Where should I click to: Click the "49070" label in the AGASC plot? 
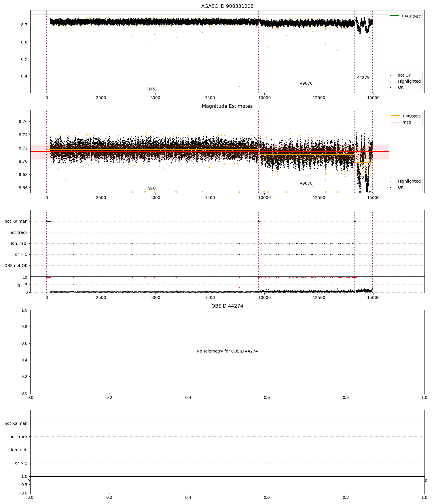pyautogui.click(x=306, y=84)
